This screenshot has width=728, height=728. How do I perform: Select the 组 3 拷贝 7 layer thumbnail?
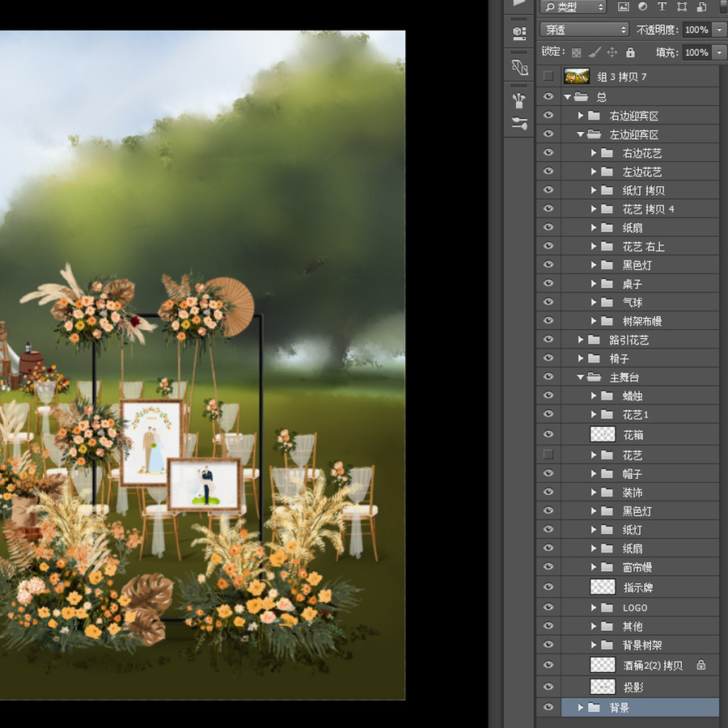click(x=577, y=76)
